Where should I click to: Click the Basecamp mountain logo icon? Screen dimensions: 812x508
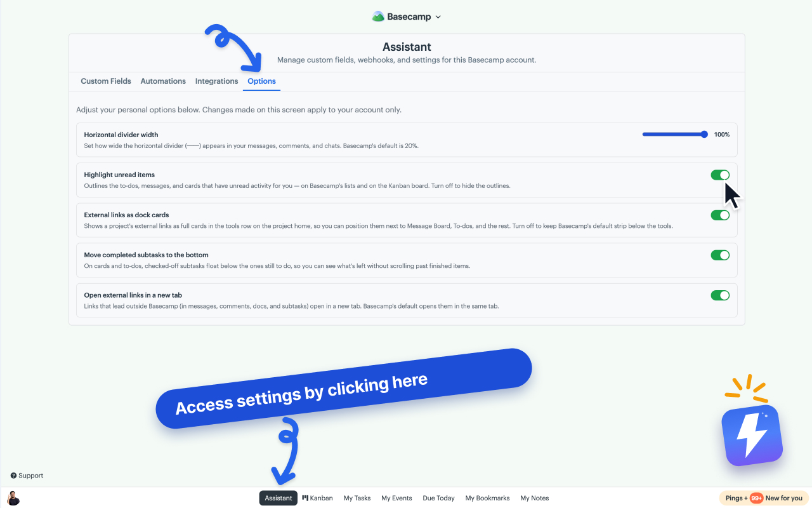pos(378,17)
